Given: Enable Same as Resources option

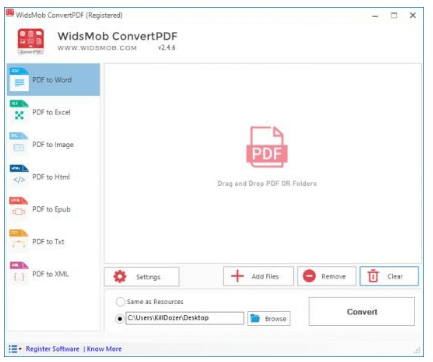Looking at the screenshot, I should point(120,302).
